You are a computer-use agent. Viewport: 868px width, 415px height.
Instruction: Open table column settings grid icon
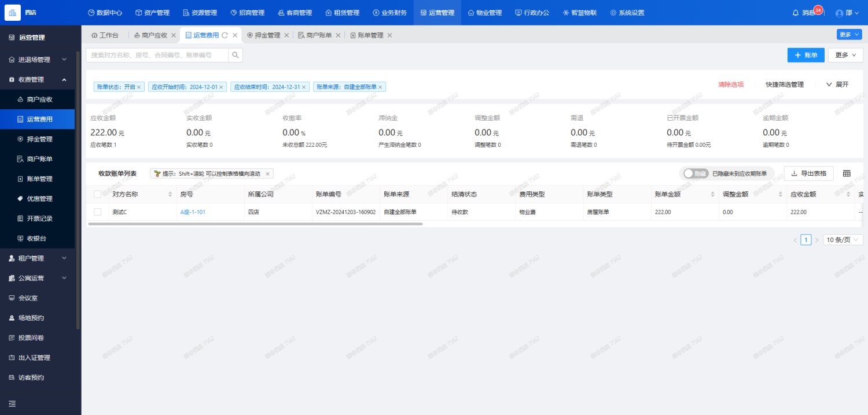coord(847,173)
